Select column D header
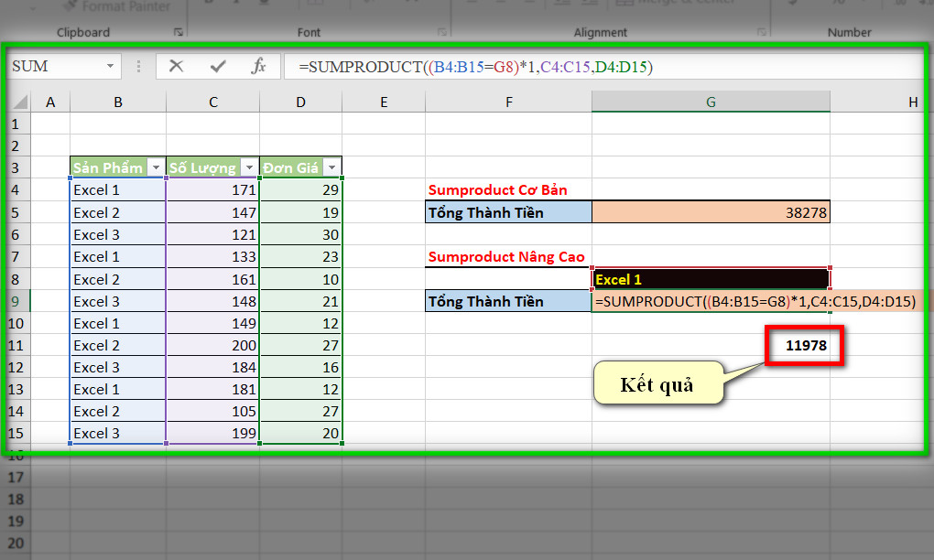The width and height of the screenshot is (934, 560). coord(301,102)
